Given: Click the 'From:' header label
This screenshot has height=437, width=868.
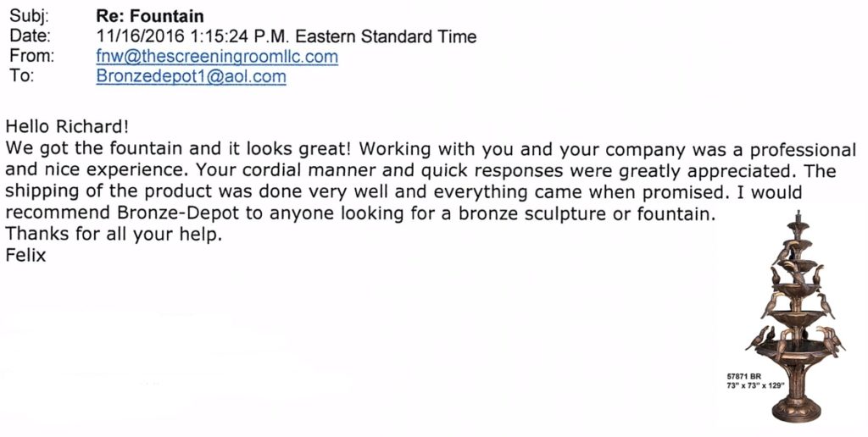Looking at the screenshot, I should coord(31,57).
